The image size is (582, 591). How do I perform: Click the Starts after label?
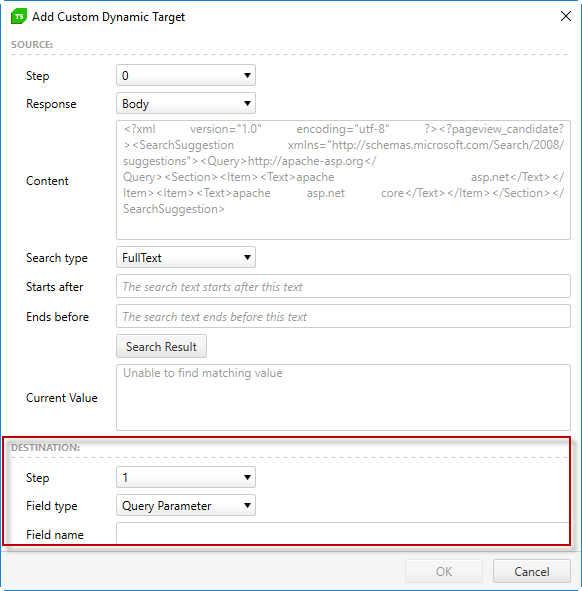pos(54,287)
